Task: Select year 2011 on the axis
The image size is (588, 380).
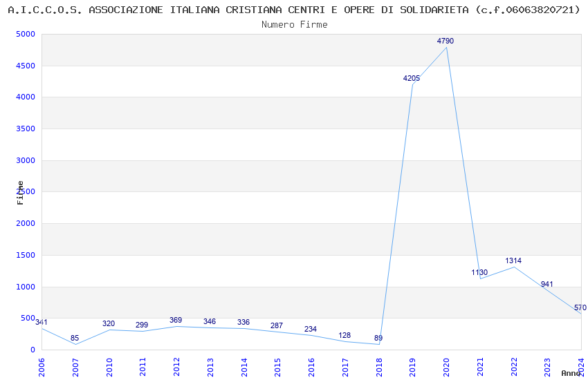Action: click(143, 367)
